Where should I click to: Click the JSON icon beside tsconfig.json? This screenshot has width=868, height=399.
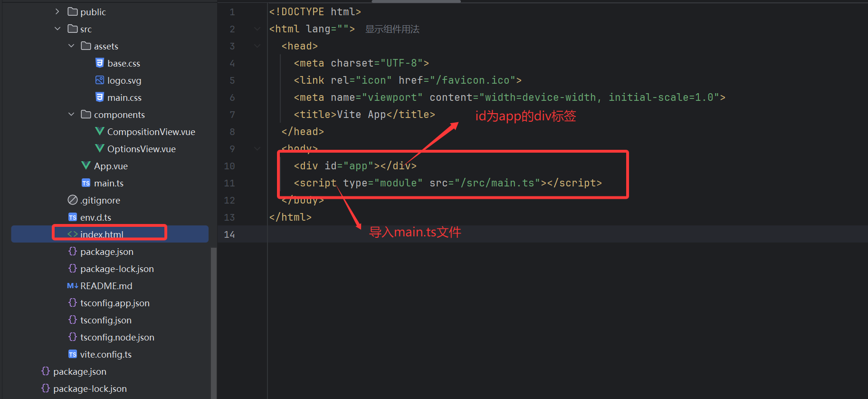[73, 320]
